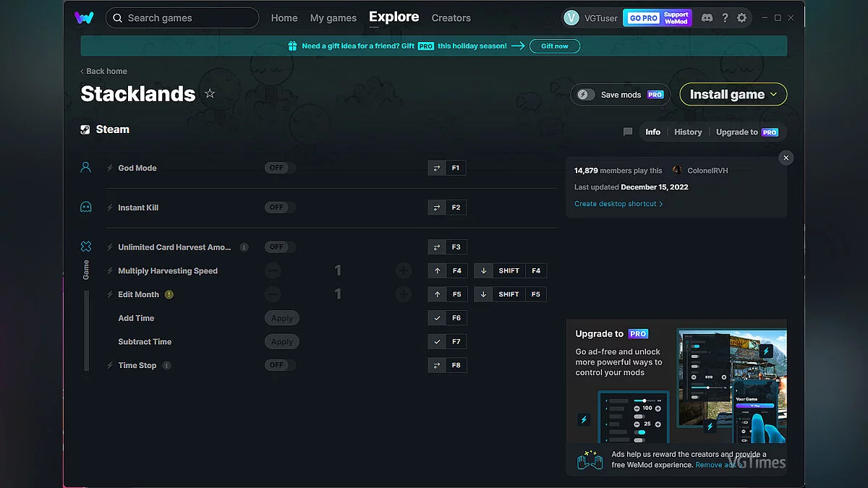Screen dimensions: 868x488
Task: Open the Discord icon
Action: click(707, 18)
